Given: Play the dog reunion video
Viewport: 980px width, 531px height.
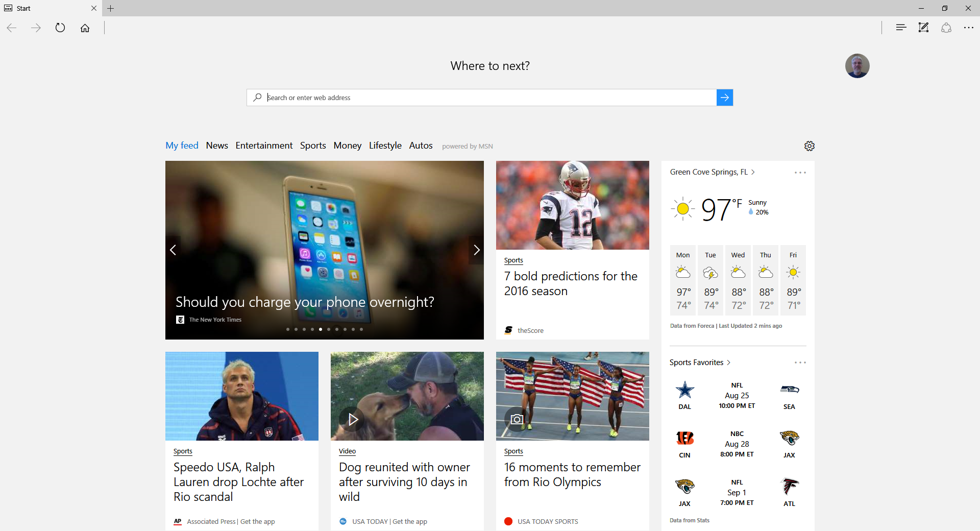Looking at the screenshot, I should tap(352, 419).
